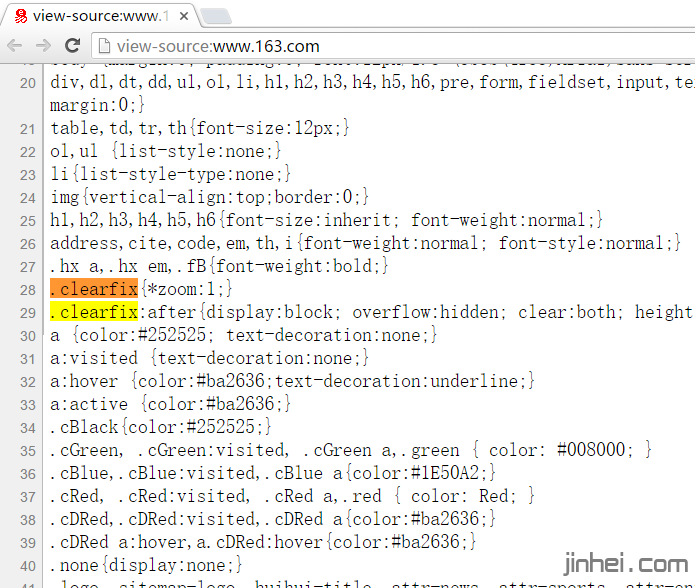The width and height of the screenshot is (695, 588).
Task: Click the text 'li{list-style-type:none;}'
Action: [x=170, y=175]
